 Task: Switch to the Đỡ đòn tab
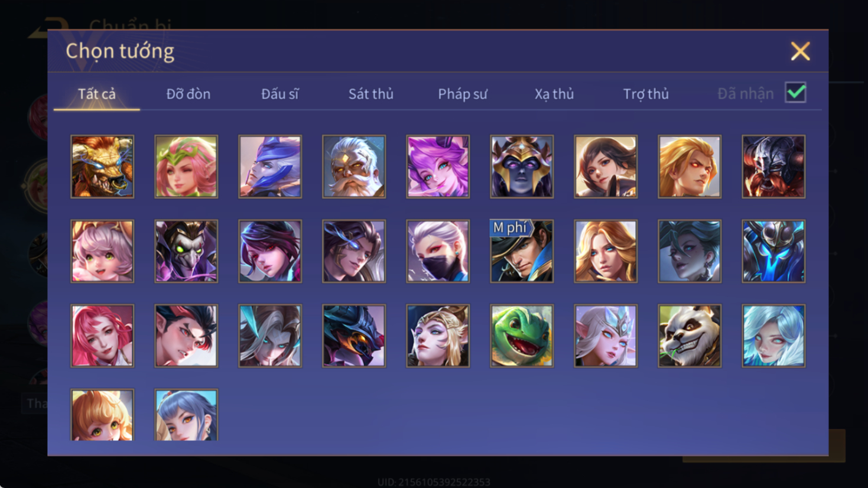[x=188, y=94]
